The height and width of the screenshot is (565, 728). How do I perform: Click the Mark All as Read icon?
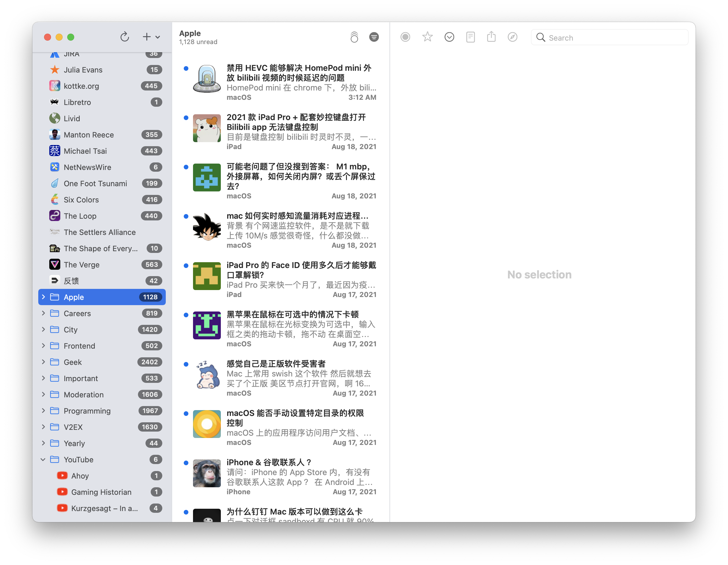coord(354,37)
